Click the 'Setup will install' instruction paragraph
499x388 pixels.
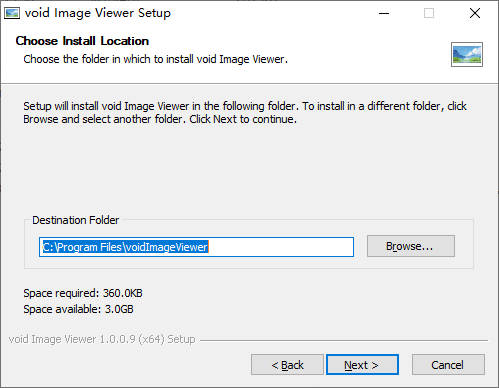[245, 113]
